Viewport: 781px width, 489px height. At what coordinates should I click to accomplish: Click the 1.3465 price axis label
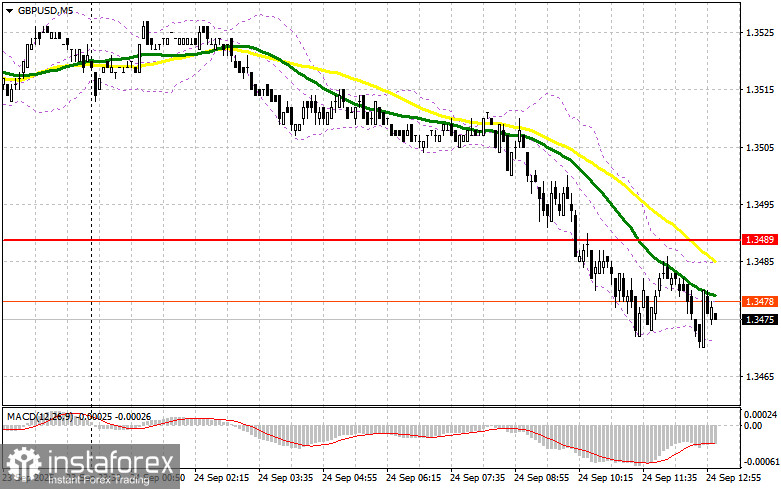[760, 377]
